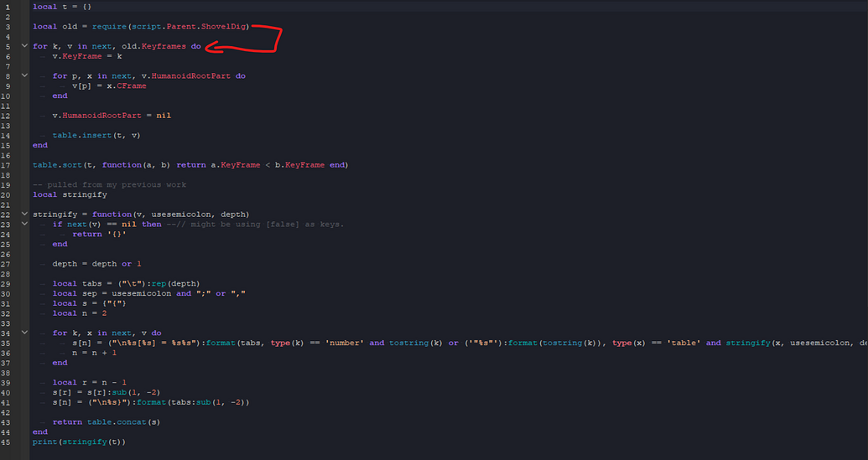This screenshot has width=868, height=460.
Task: Click 'local stringify' declaration on line 20
Action: coord(70,194)
